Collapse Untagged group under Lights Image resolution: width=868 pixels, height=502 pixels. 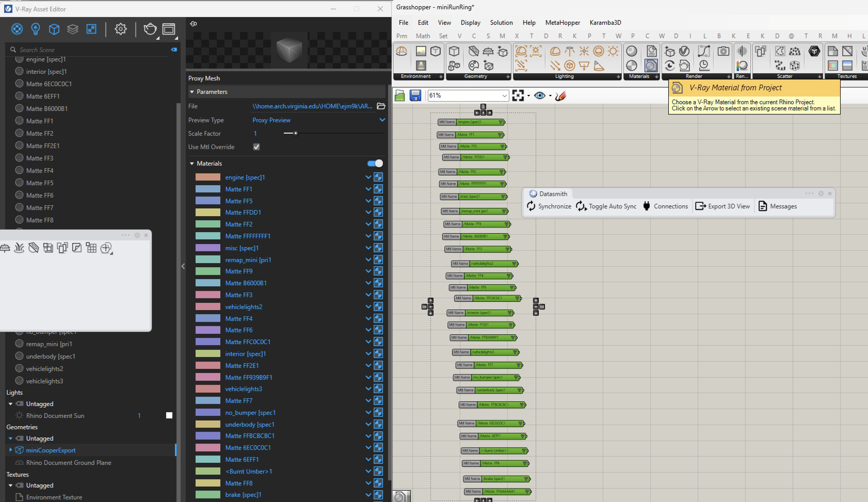pos(10,404)
